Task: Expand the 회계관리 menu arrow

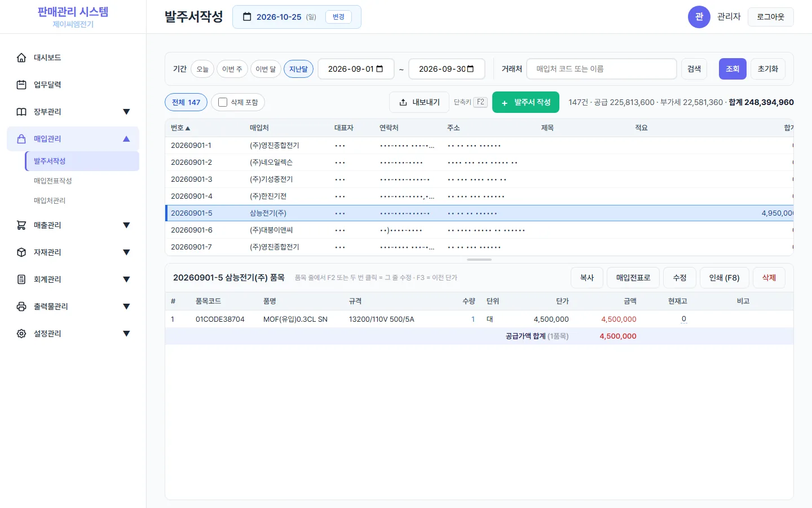Action: coord(126,279)
